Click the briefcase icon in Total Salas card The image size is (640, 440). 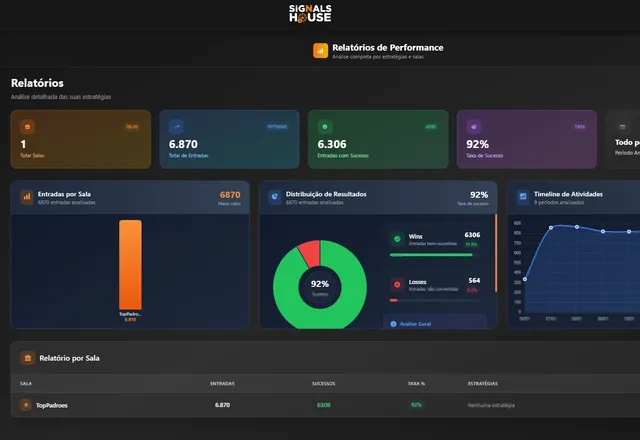27,127
